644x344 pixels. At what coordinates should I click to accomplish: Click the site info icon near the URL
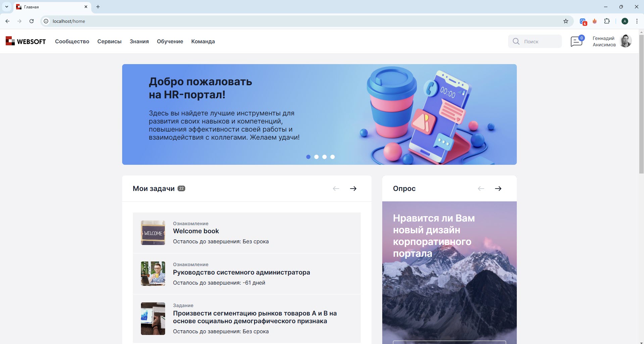coord(45,21)
